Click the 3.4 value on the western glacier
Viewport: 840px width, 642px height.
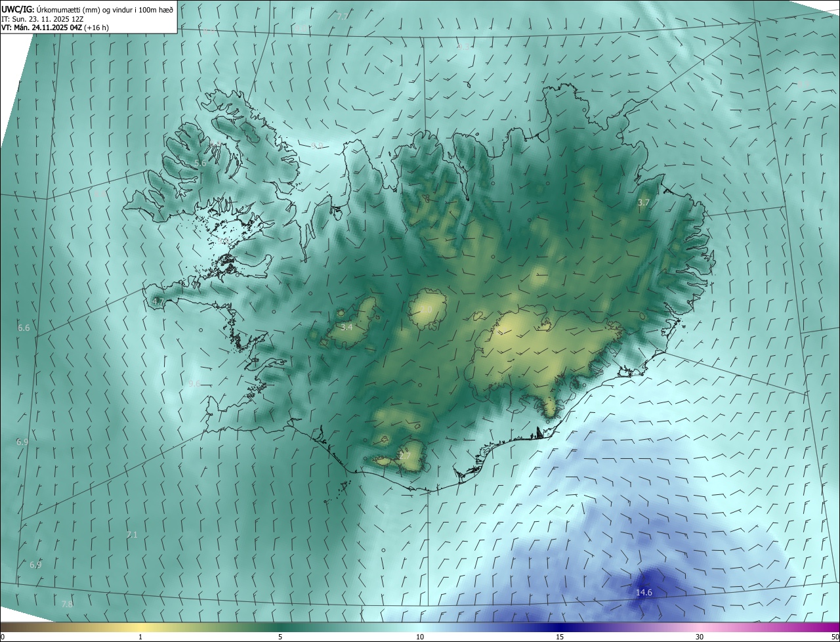click(x=347, y=327)
